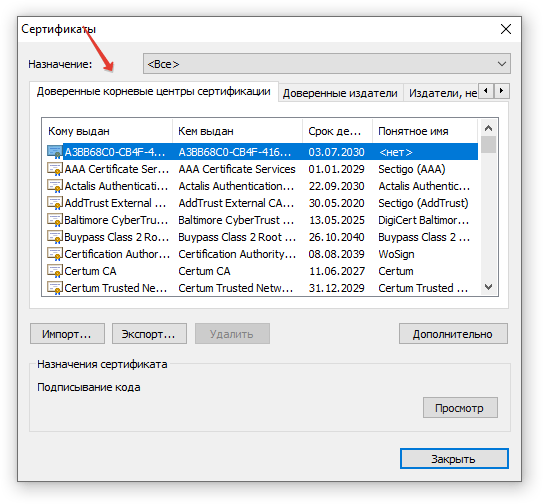Click the certificate icon beside AAA Certificate Services
This screenshot has height=504, width=543.
(x=55, y=169)
